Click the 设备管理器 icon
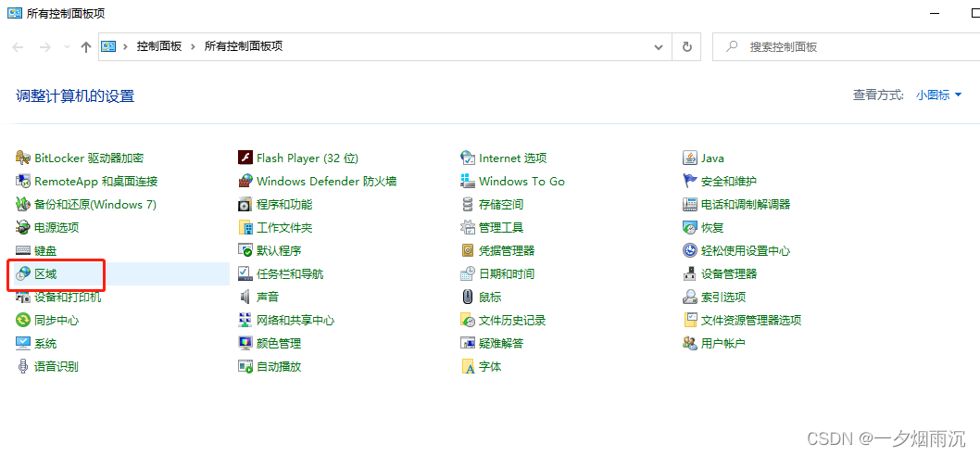Viewport: 980px width, 456px height. point(689,274)
